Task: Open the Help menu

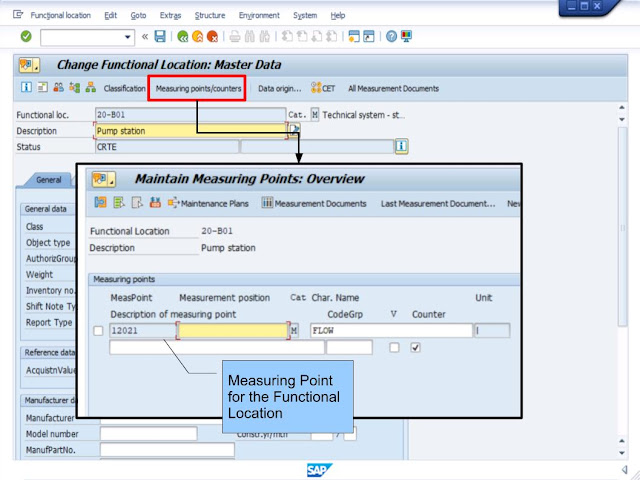Action: (338, 16)
